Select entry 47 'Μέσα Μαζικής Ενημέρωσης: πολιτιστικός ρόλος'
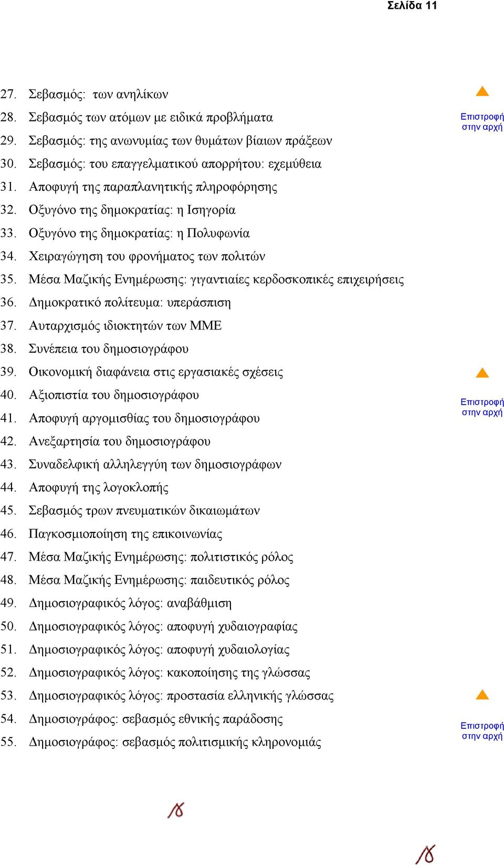 (161, 557)
